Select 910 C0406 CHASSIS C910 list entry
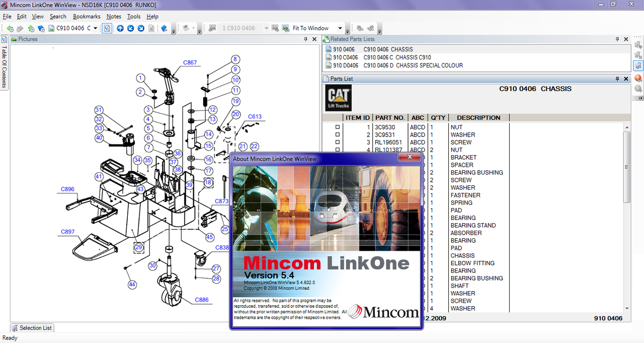644x343 pixels. click(476, 57)
